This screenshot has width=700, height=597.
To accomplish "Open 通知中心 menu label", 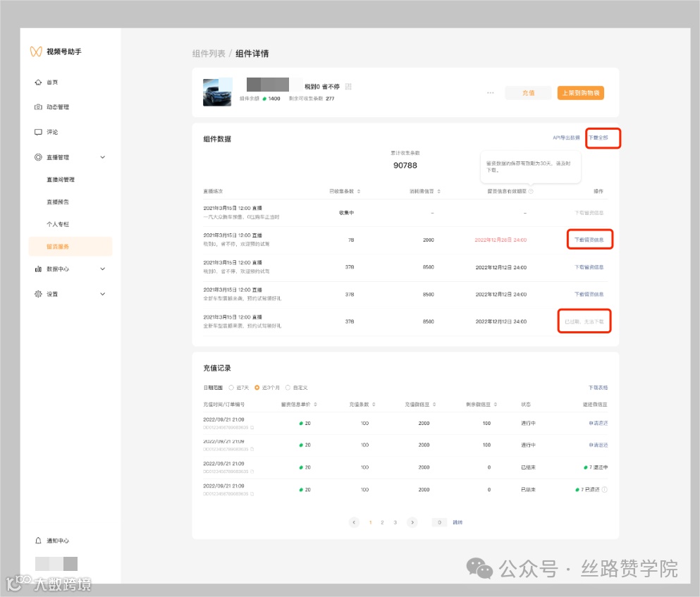I will click(x=58, y=541).
